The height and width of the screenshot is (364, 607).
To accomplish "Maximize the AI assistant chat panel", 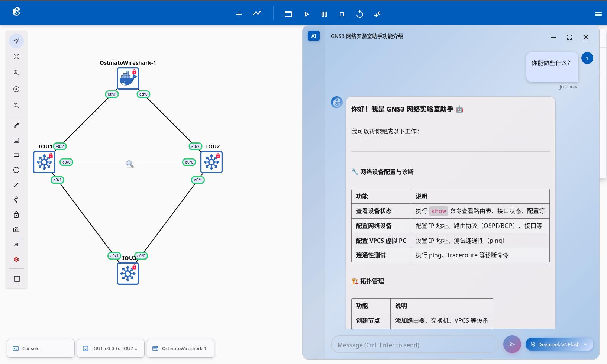I will (x=569, y=37).
